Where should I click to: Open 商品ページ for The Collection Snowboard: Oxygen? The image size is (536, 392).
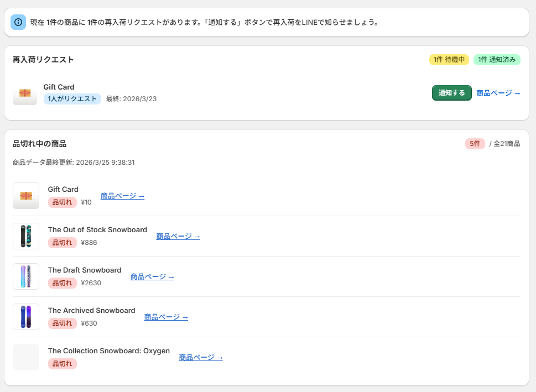pos(200,357)
